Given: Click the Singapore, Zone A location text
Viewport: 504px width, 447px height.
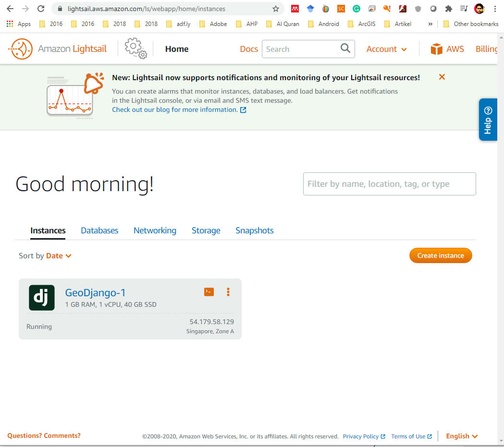Looking at the screenshot, I should [210, 331].
